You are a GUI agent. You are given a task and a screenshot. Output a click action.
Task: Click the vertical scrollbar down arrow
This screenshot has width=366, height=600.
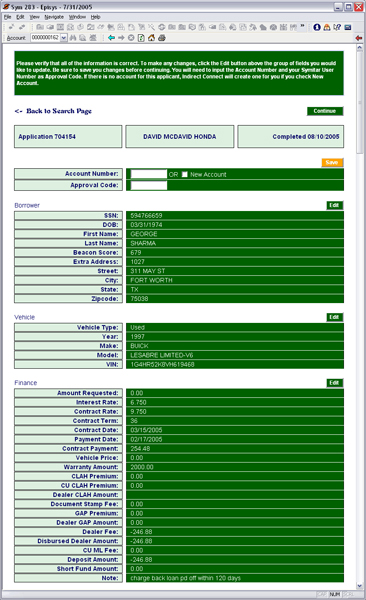(x=359, y=585)
